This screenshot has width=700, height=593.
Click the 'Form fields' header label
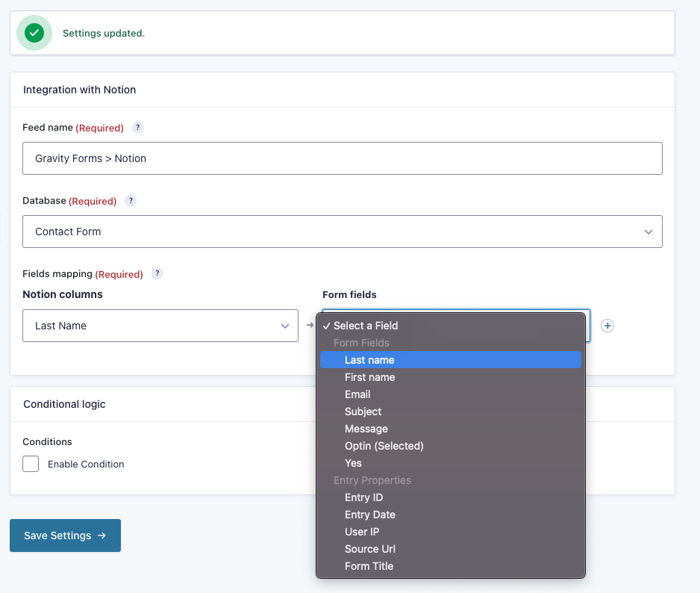[349, 295]
